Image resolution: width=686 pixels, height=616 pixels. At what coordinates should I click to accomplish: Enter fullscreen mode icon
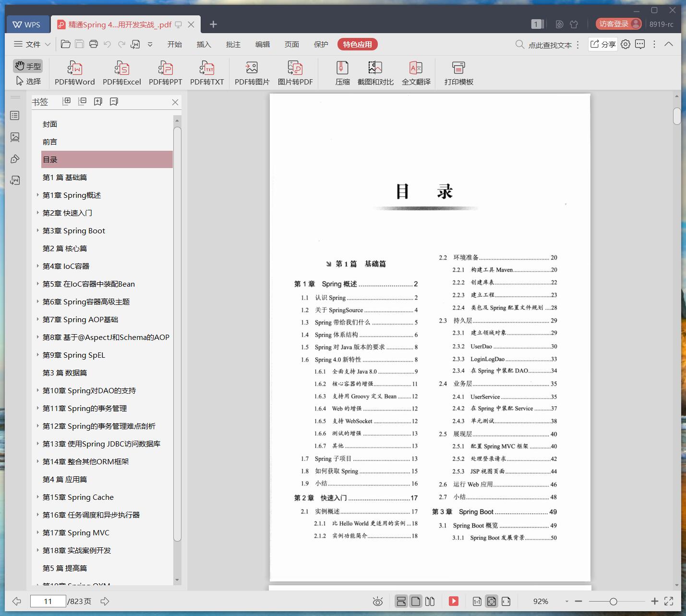tap(669, 601)
